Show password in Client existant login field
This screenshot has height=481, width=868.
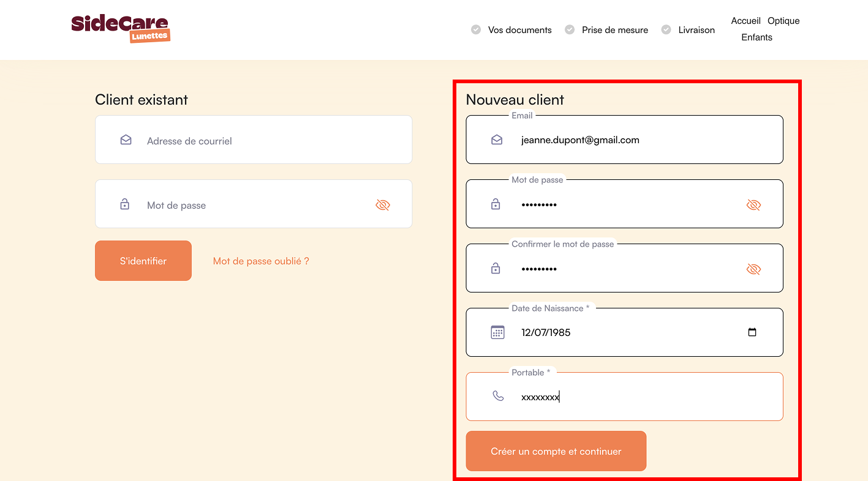click(x=383, y=205)
